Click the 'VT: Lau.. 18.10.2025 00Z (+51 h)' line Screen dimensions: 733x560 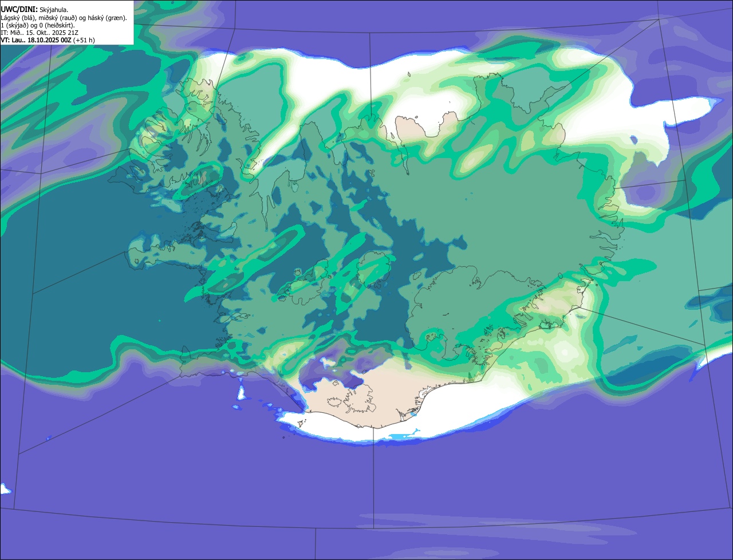[48, 40]
